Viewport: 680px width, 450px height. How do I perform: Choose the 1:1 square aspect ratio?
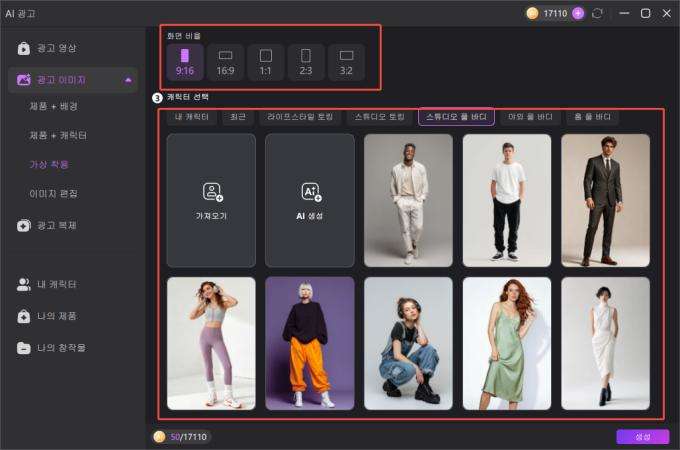point(265,62)
